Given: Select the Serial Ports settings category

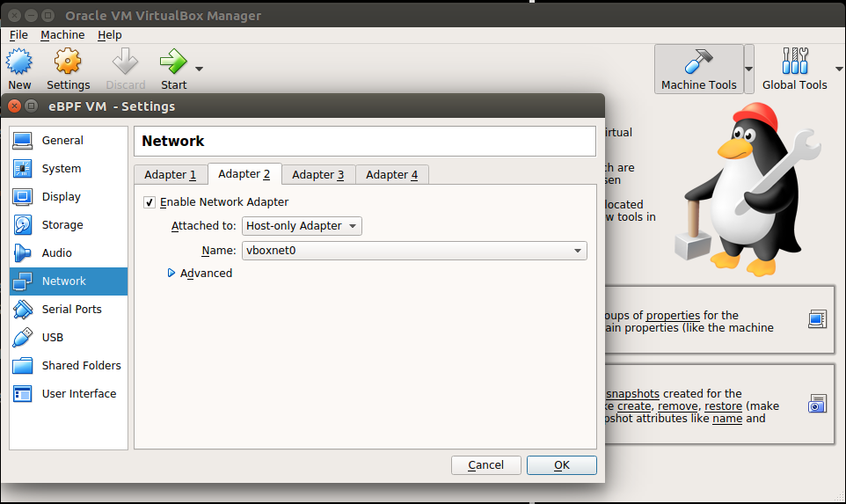Looking at the screenshot, I should [69, 310].
